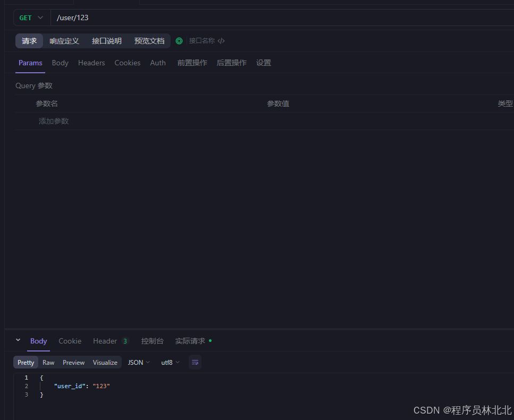
Task: Open the 设置 tab
Action: click(264, 63)
